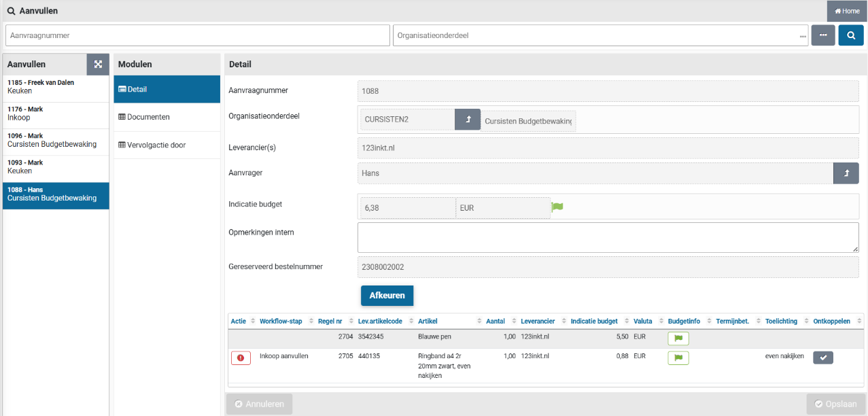Click the Ontkoppelen checkmark button
868x416 pixels.
pyautogui.click(x=822, y=358)
